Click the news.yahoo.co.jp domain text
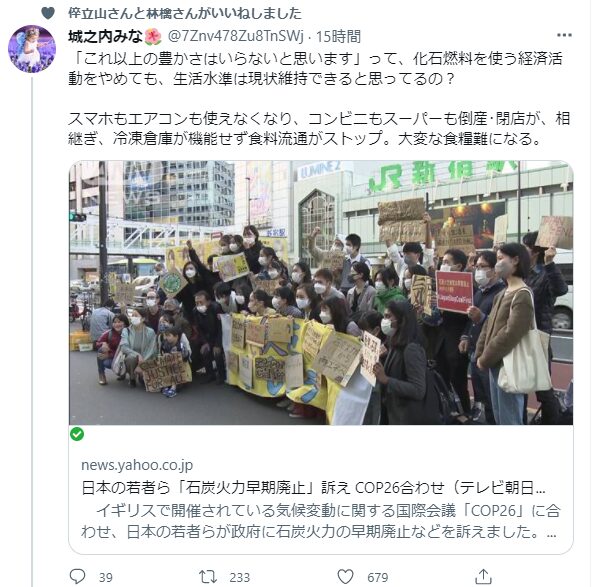The image size is (608, 587). pyautogui.click(x=137, y=465)
